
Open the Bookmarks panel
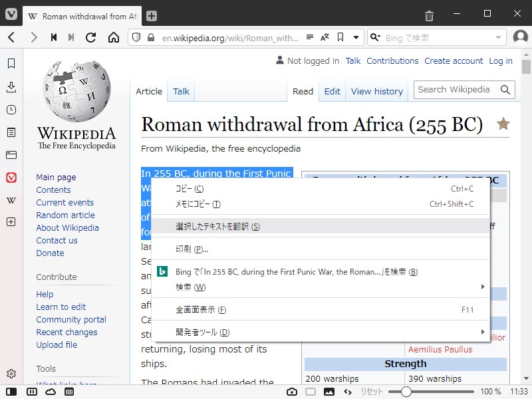coord(11,63)
